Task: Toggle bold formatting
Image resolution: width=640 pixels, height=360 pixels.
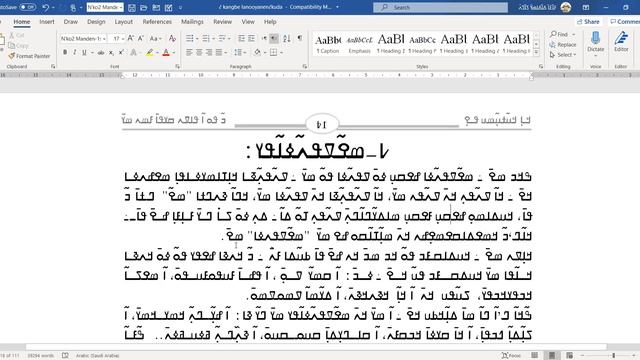Action: point(65,52)
